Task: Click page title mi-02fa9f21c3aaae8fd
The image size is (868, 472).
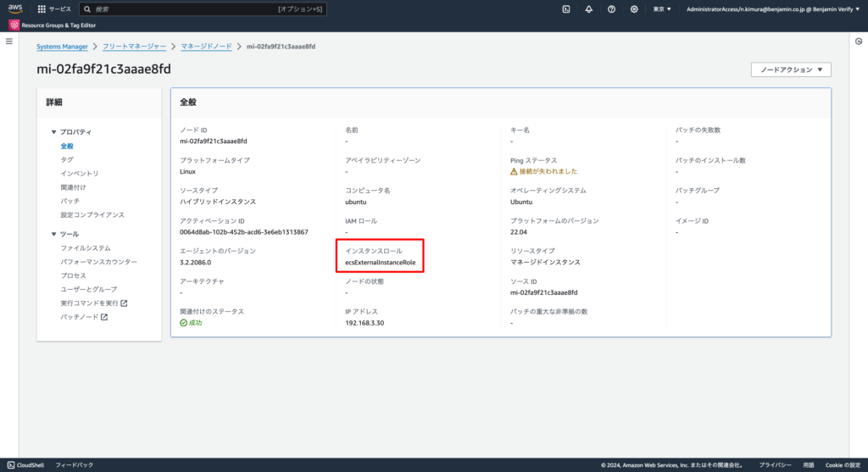Action: 103,69
